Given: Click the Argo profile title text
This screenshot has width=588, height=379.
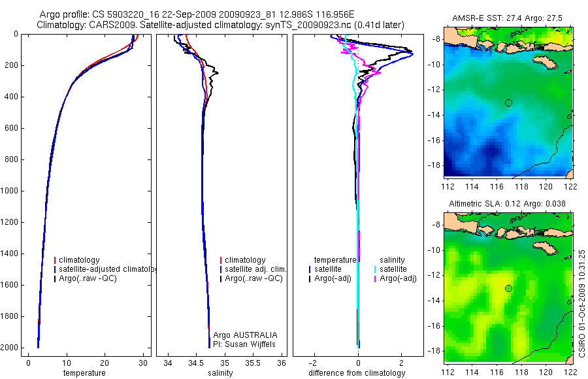Looking at the screenshot, I should point(197,14).
